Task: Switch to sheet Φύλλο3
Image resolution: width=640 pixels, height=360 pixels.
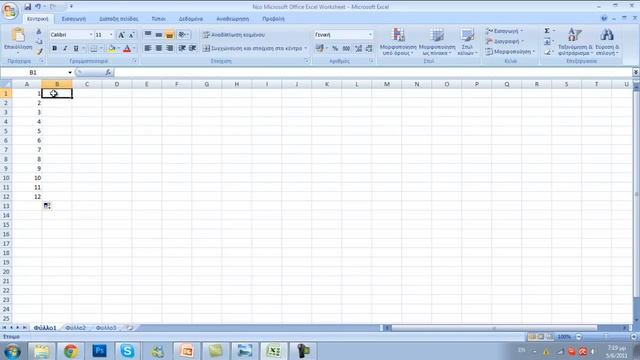Action: 106,328
